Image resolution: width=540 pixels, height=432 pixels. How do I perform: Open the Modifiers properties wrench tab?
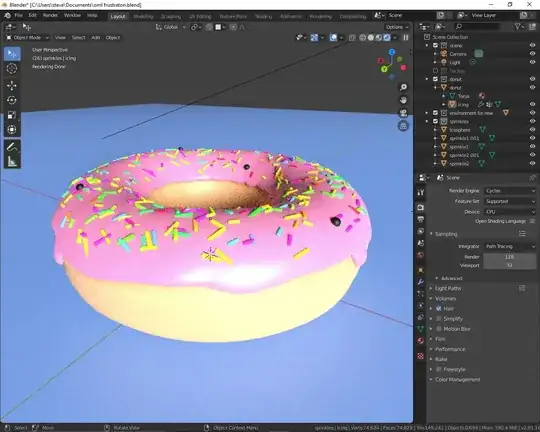420,282
